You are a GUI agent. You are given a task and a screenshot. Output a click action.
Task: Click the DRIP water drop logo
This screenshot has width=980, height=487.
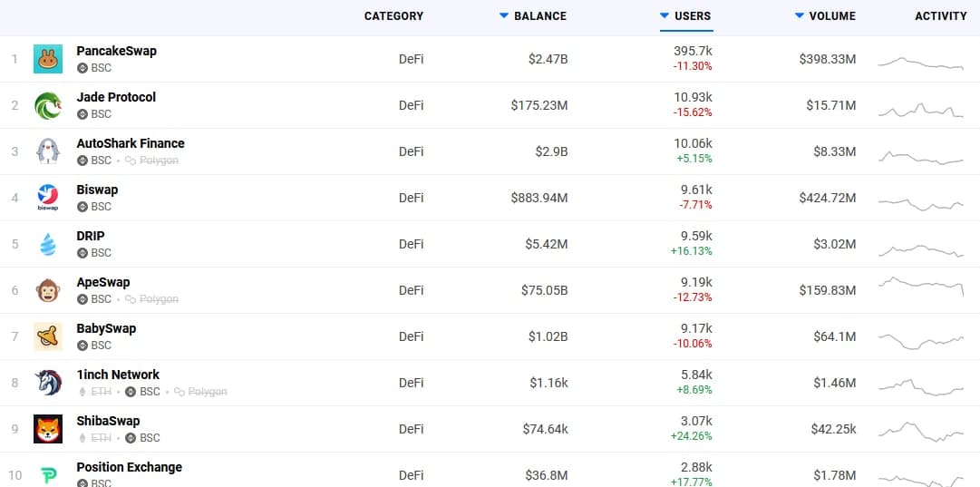pos(48,244)
